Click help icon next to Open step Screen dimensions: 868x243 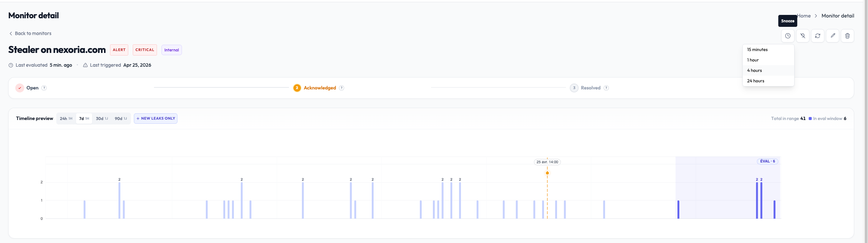44,88
